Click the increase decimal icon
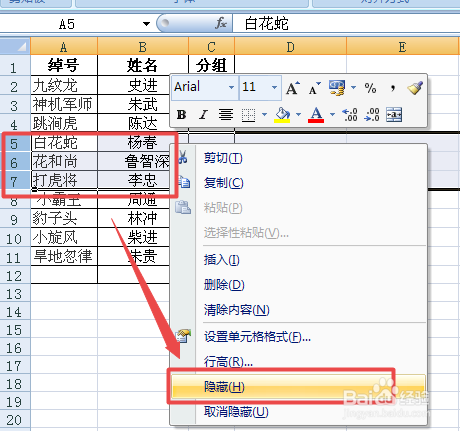The width and height of the screenshot is (460, 431). pyautogui.click(x=350, y=115)
